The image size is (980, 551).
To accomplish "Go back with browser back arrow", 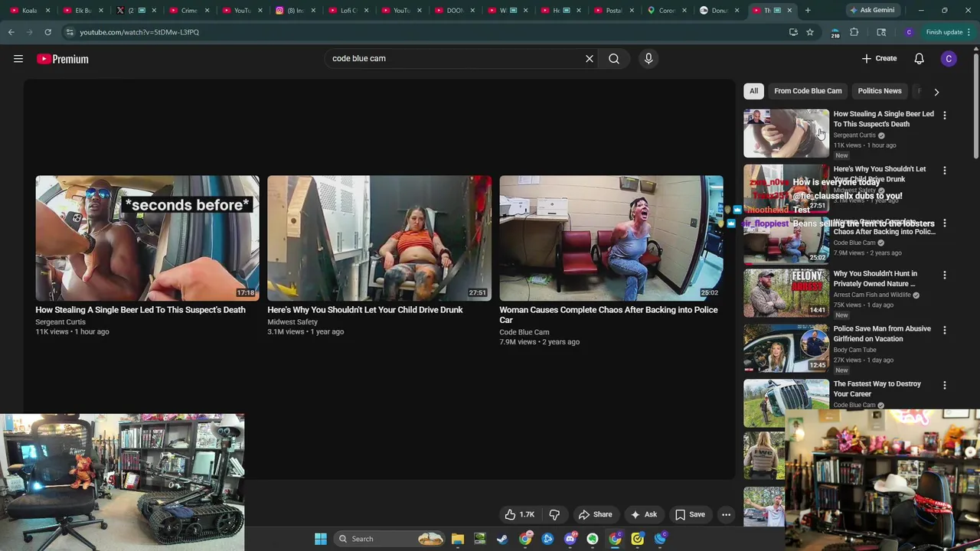I will (x=11, y=32).
